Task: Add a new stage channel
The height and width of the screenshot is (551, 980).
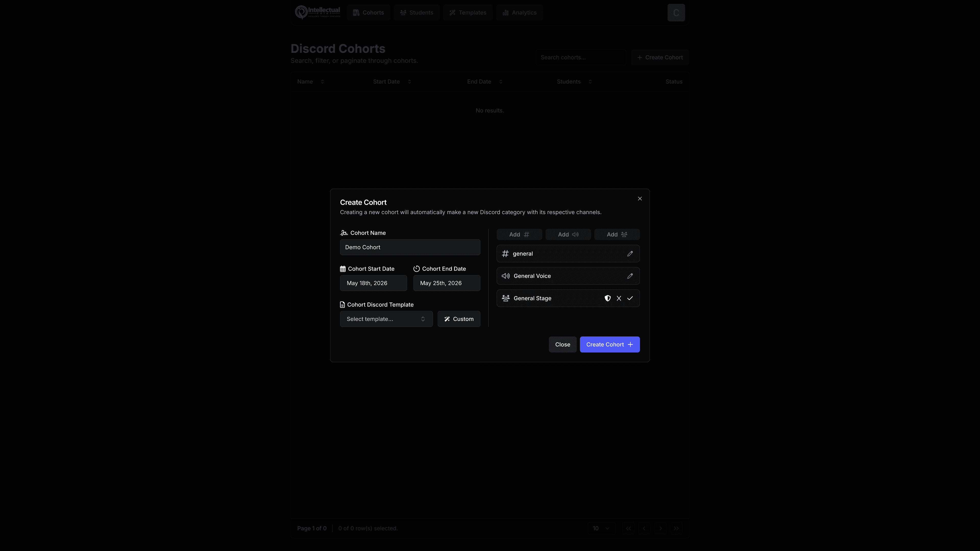Action: pos(617,235)
